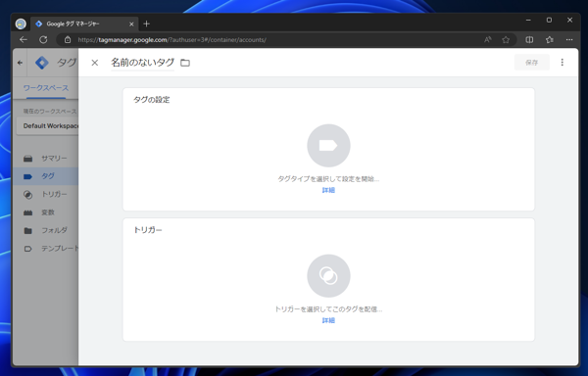Image resolution: width=588 pixels, height=376 pixels.
Task: Click the Tag Manager back arrow
Action: (x=20, y=63)
